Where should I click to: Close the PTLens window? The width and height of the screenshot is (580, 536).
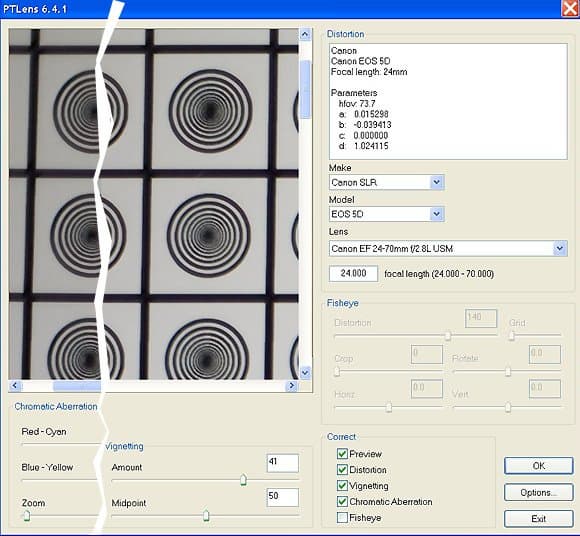click(570, 8)
